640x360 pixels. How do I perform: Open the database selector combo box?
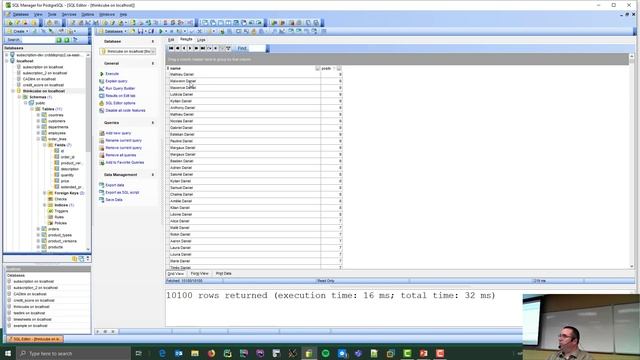coord(128,51)
